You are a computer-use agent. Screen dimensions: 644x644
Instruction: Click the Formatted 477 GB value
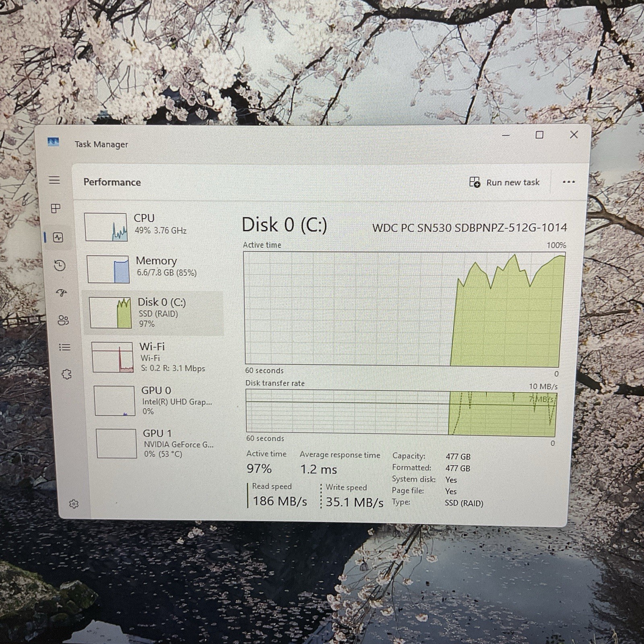click(458, 468)
